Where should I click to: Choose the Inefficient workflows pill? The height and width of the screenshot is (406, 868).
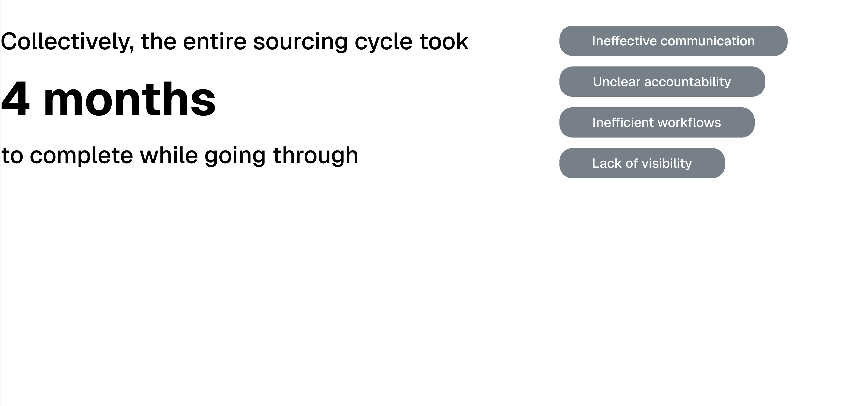click(657, 122)
